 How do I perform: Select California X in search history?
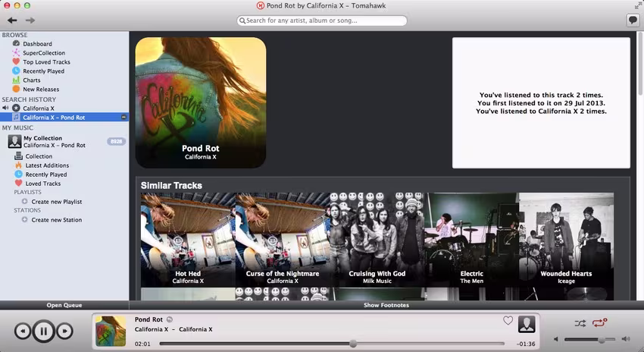[39, 108]
